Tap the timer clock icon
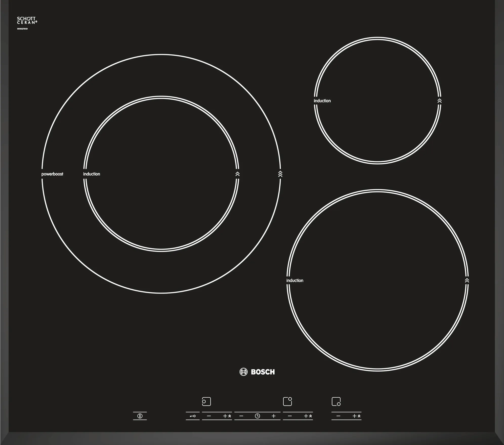This screenshot has width=504, height=445. tap(257, 416)
